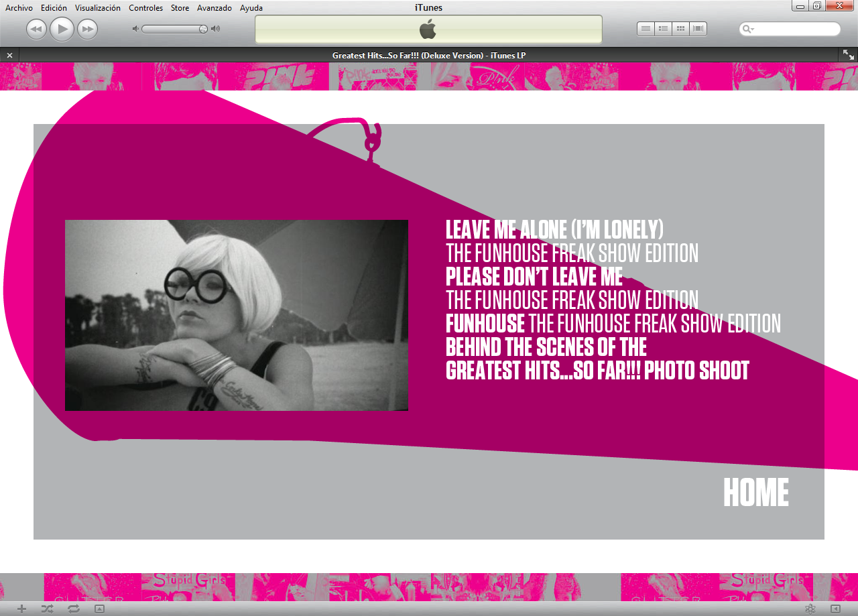Mute using the low-volume speaker icon
This screenshot has height=616, width=858.
[x=135, y=29]
